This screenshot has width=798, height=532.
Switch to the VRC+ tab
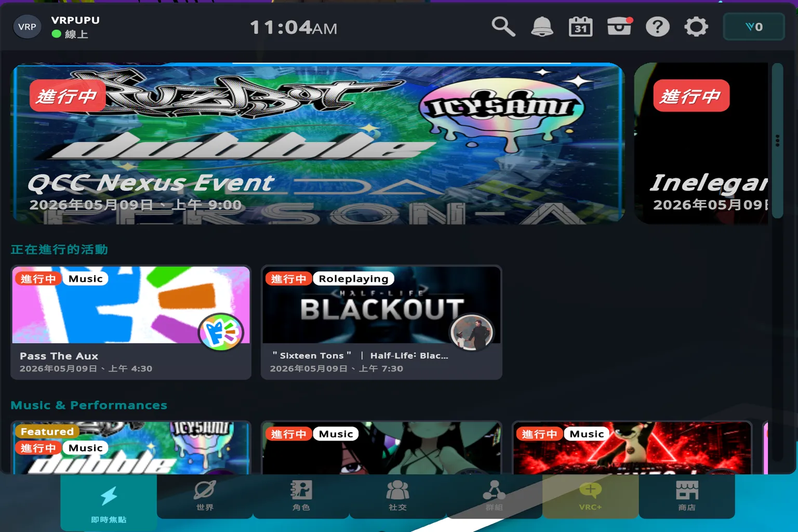click(590, 496)
